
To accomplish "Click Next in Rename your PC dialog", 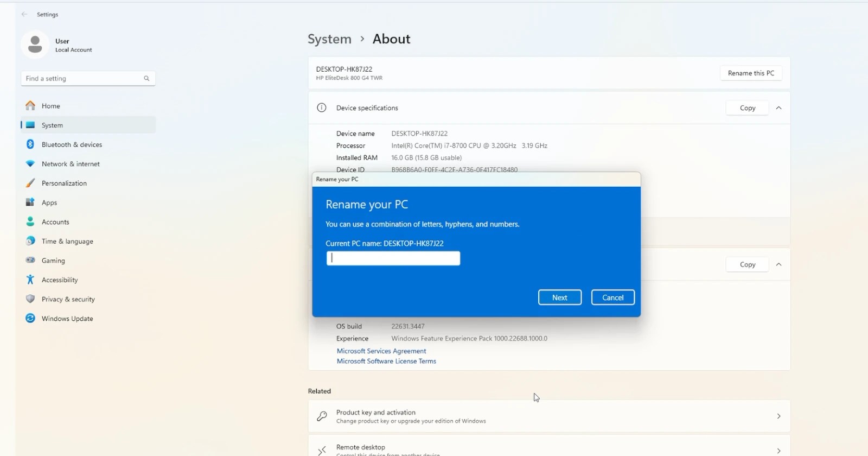I will 560,297.
